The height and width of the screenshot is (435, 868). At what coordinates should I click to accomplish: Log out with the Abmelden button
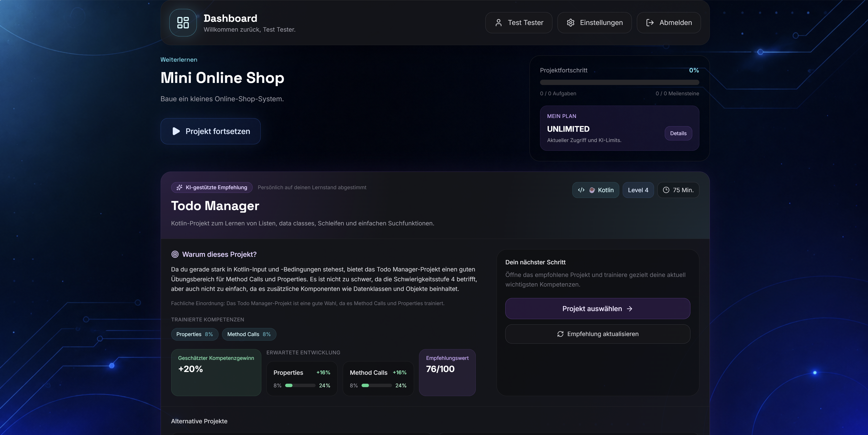[669, 23]
